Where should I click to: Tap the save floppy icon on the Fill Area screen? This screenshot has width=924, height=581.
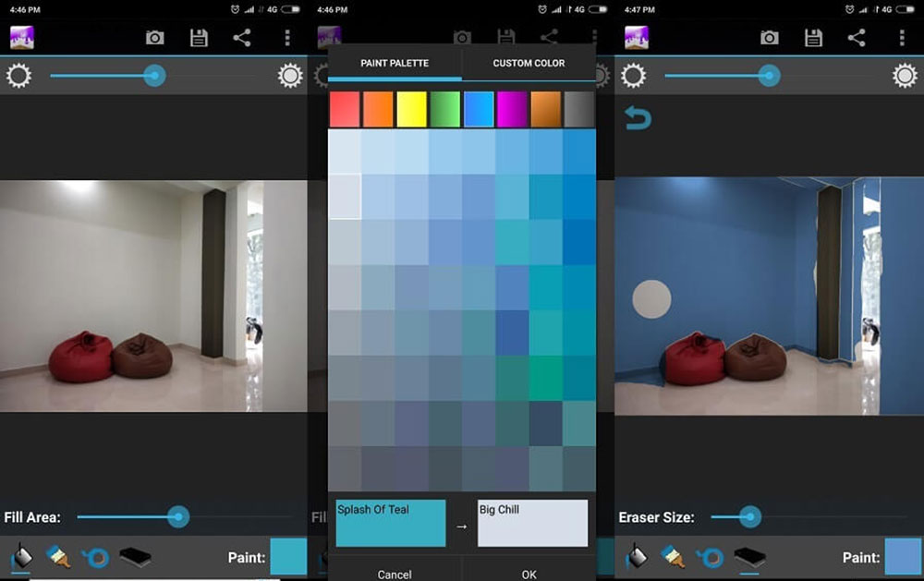(199, 38)
